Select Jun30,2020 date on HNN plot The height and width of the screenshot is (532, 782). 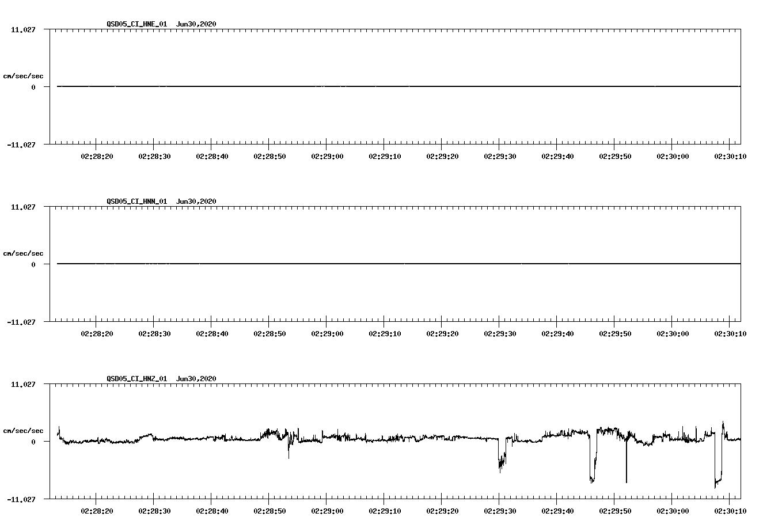(196, 202)
